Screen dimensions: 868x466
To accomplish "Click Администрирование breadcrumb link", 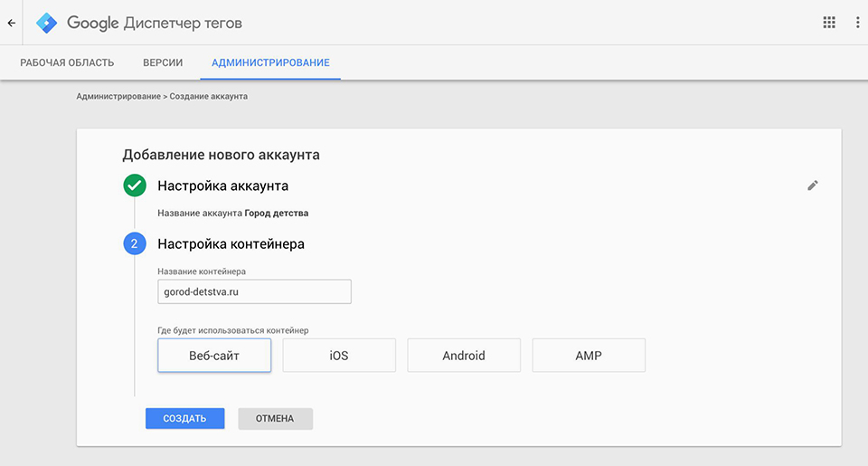I will [x=118, y=96].
